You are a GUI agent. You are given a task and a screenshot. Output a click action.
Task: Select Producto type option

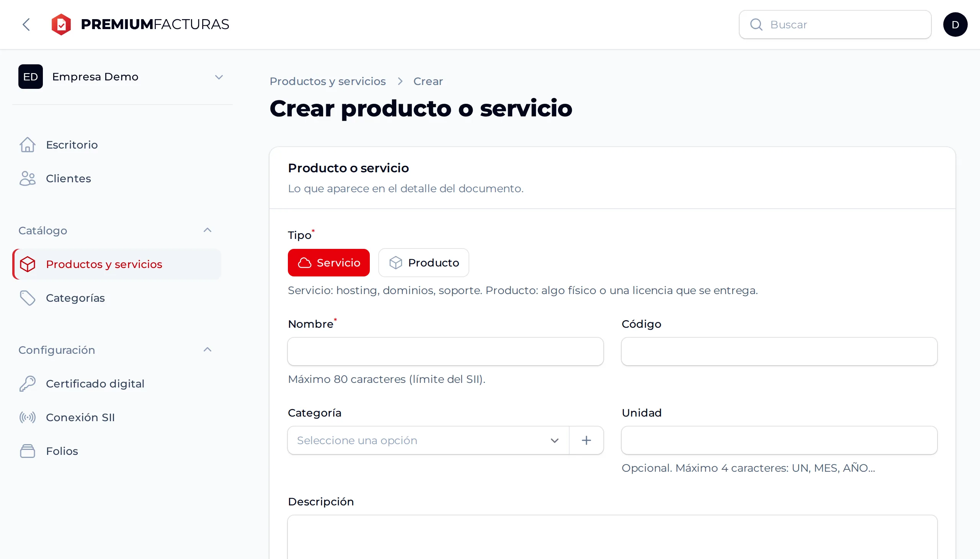(x=423, y=263)
